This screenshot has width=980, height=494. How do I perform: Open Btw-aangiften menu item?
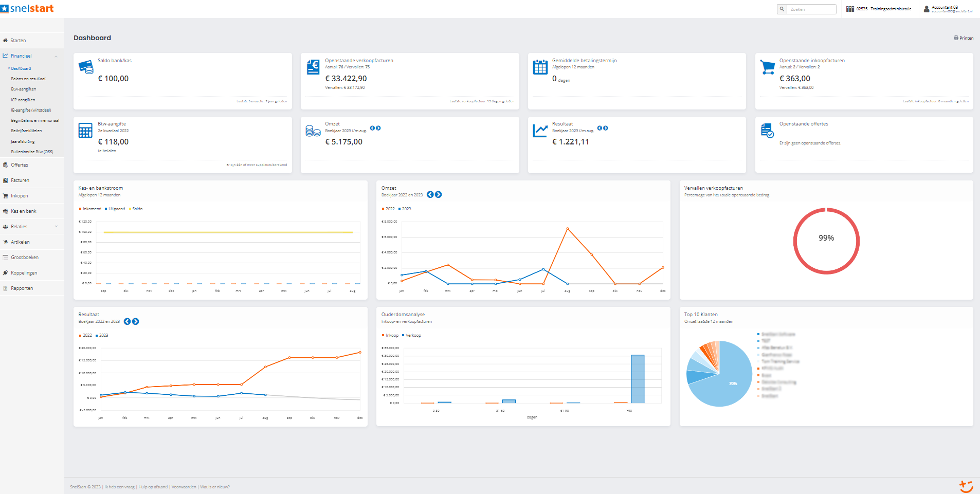point(24,89)
